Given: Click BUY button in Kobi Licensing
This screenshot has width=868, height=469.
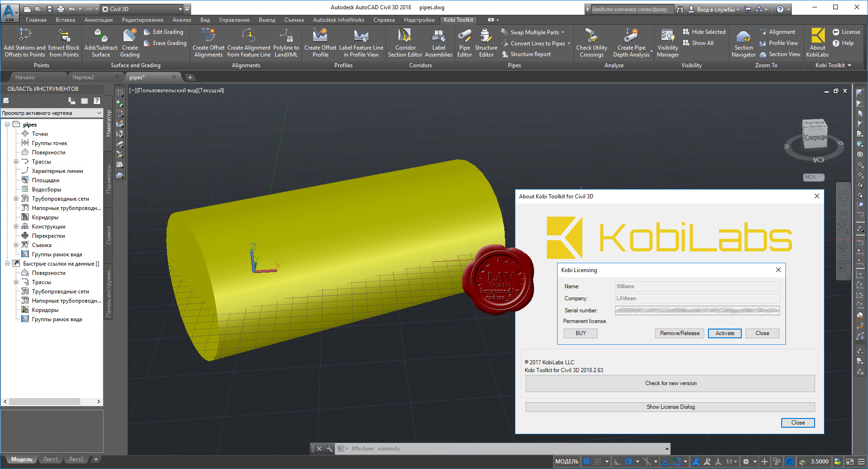Looking at the screenshot, I should pos(580,333).
